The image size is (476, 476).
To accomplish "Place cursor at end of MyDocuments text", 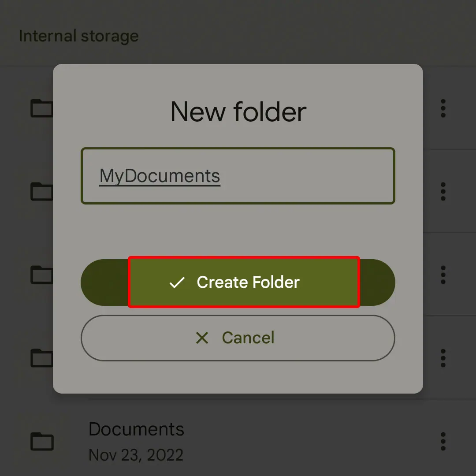I will (220, 176).
